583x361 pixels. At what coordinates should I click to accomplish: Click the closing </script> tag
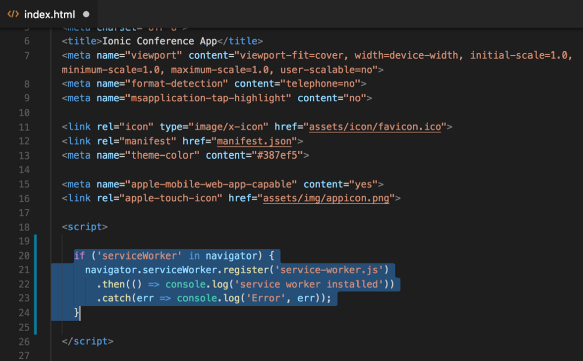tap(88, 341)
